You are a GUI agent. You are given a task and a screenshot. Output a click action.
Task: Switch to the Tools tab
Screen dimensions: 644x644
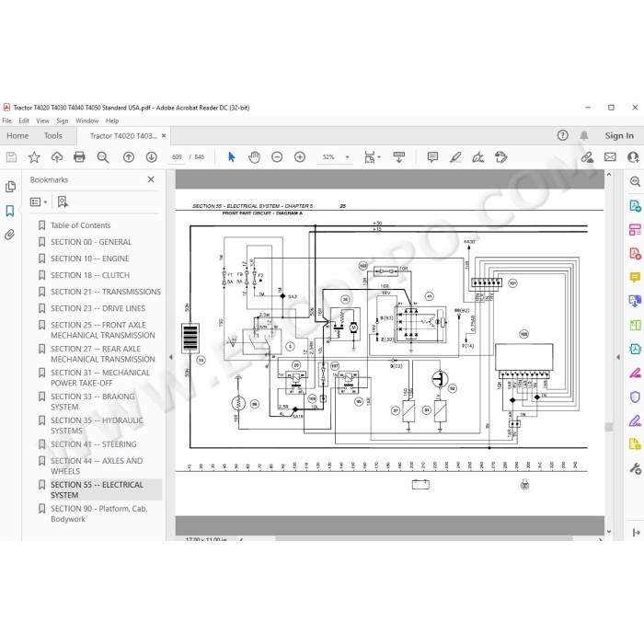click(53, 135)
